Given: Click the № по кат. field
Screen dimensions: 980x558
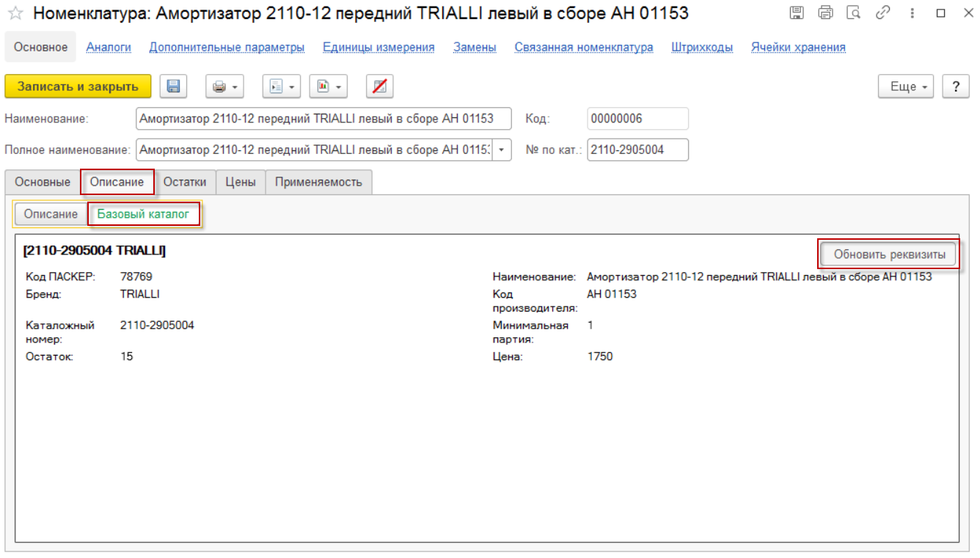Looking at the screenshot, I should 637,150.
